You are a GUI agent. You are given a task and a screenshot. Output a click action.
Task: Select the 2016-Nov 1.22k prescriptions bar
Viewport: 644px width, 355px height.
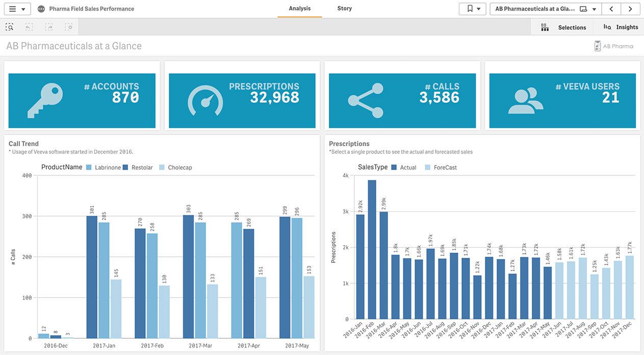tap(477, 297)
